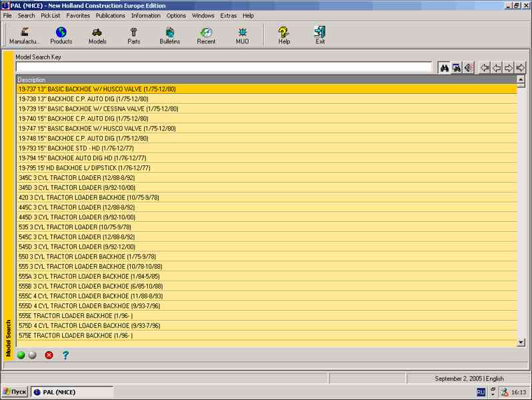The width and height of the screenshot is (532, 400).
Task: Select 575E TRACTOR LOADER BACKHOE row
Action: coord(267,335)
